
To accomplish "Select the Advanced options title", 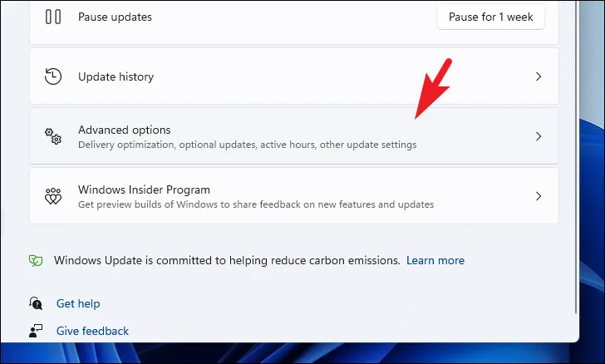I will click(125, 130).
